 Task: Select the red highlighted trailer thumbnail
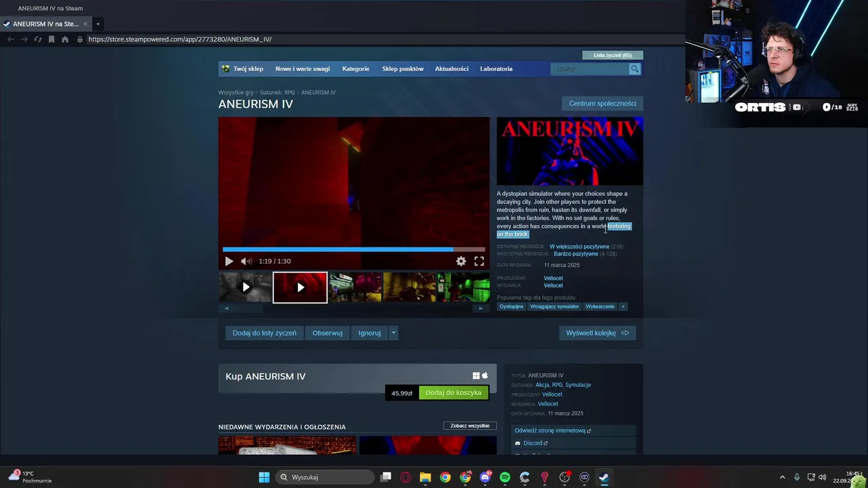coord(300,287)
